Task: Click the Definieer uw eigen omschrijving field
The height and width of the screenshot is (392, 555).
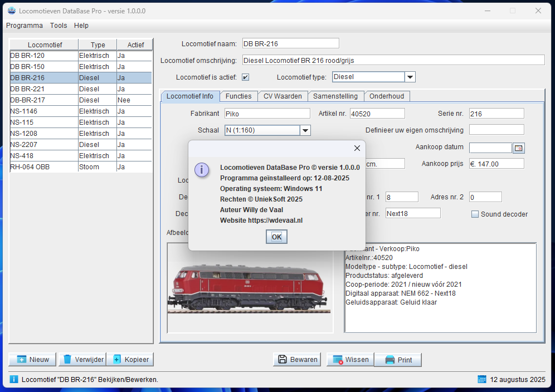Action: tap(496, 130)
